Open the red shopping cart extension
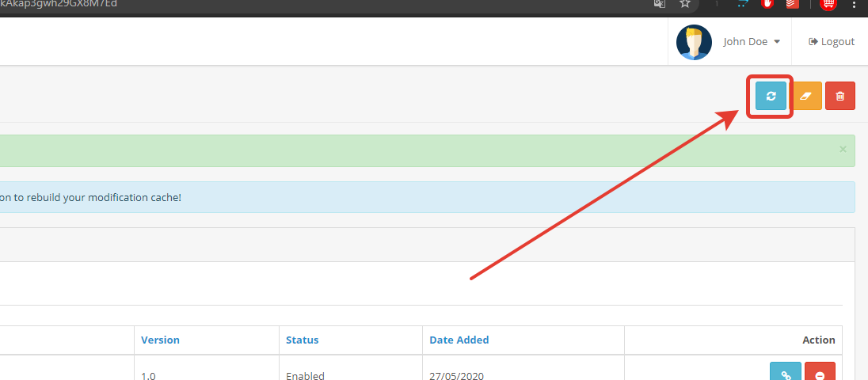The height and width of the screenshot is (380, 868). click(x=828, y=4)
